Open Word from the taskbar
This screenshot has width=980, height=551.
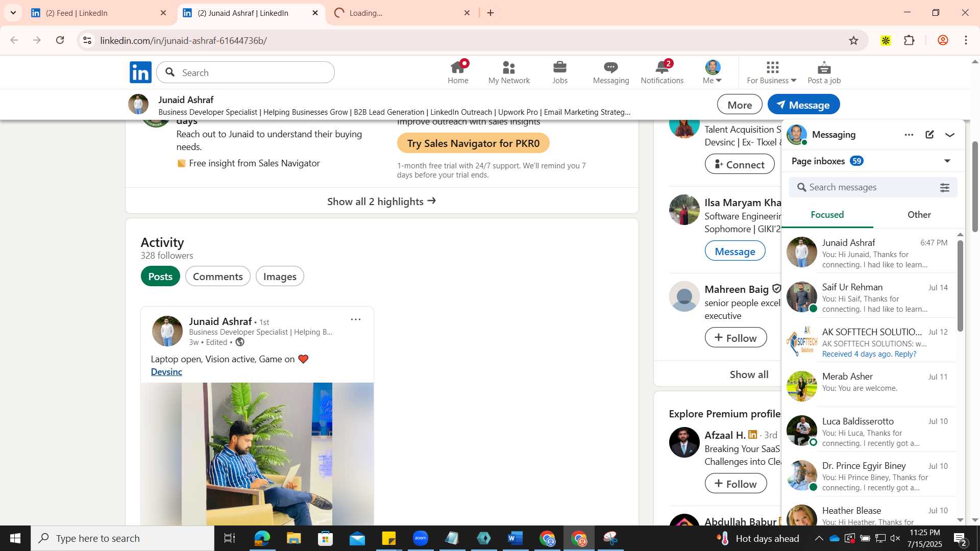(x=516, y=538)
